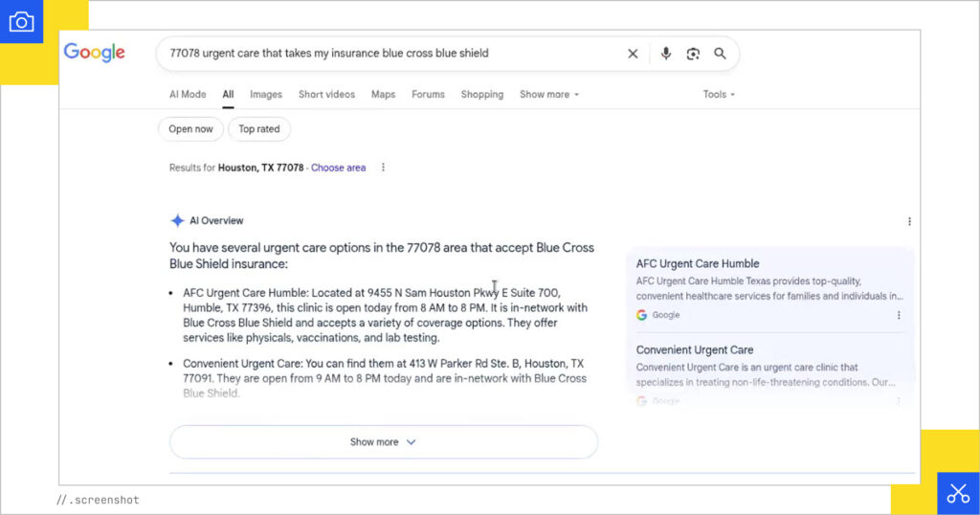
Task: Click the AI Overview sparkle icon
Action: [177, 220]
